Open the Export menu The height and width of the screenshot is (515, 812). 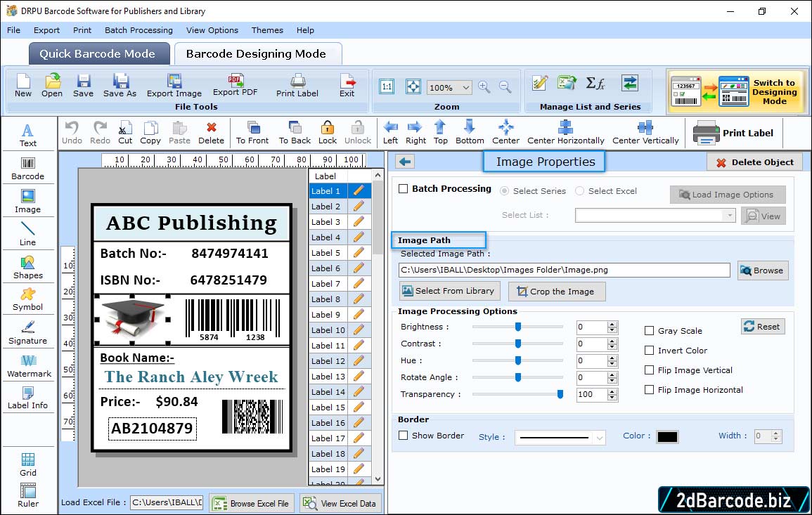click(46, 30)
